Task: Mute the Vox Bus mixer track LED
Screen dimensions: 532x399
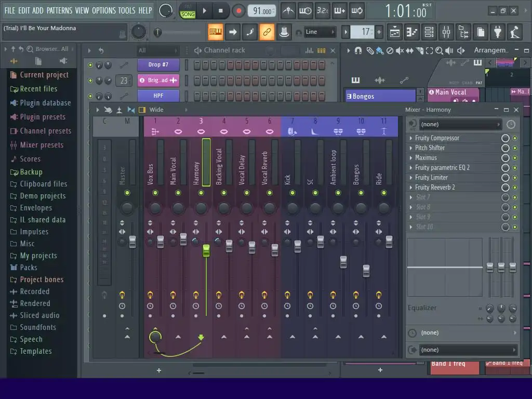Action: point(155,193)
